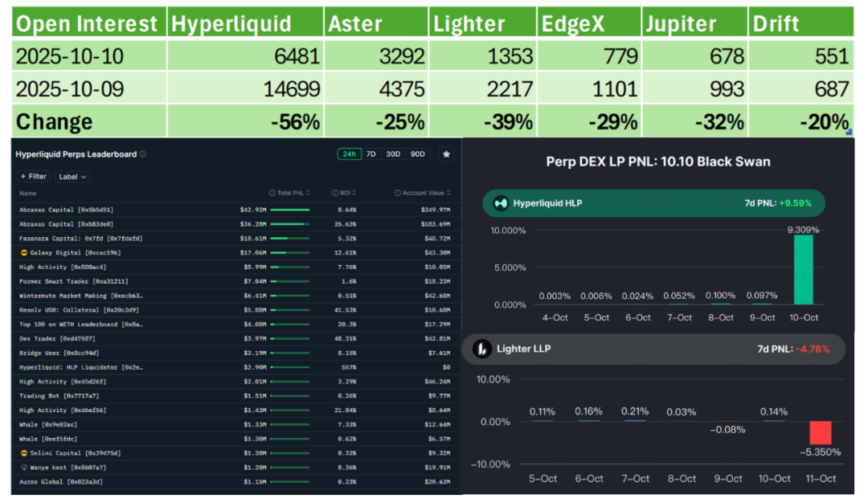Click the icon beside Wanye kest
868x503 pixels.
pos(23,467)
